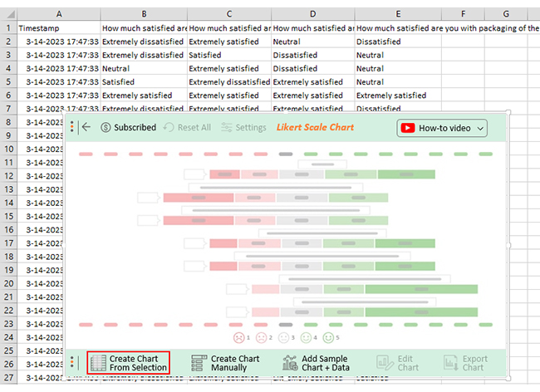Click cell D2 Neutral
Image resolution: width=540 pixels, height=392 pixels.
312,42
